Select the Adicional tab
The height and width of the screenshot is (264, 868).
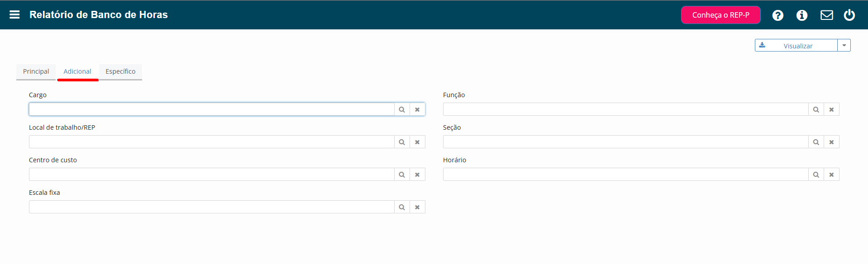77,71
